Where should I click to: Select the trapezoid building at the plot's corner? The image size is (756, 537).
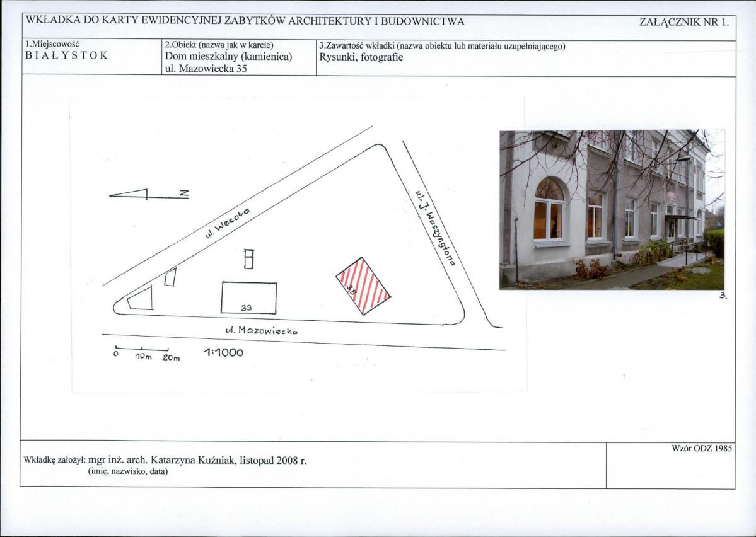142,299
